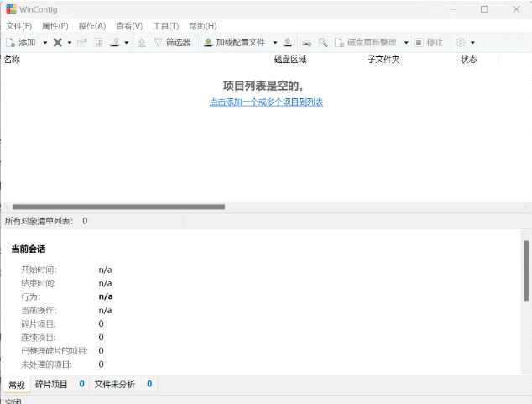Open the 查看(V) menu

pyautogui.click(x=129, y=26)
